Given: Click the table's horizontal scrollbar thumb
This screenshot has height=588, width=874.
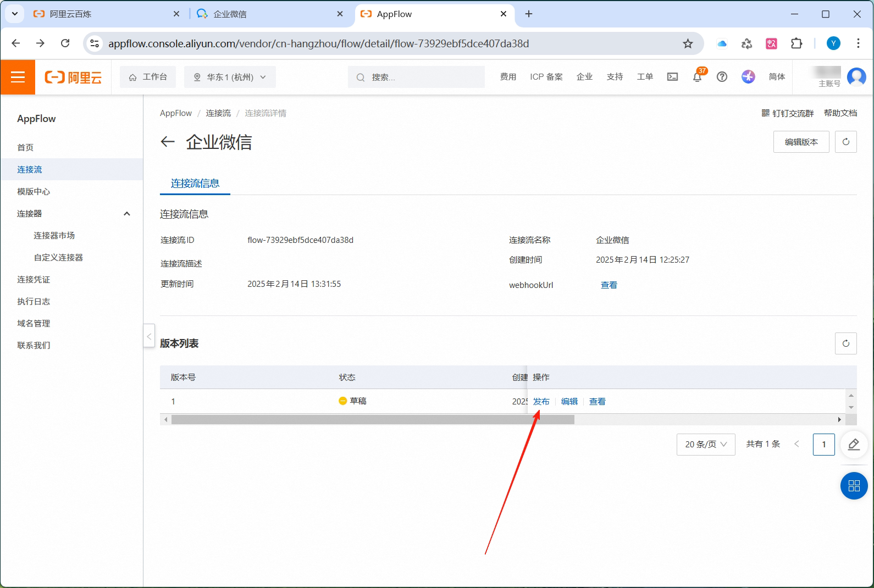Looking at the screenshot, I should [x=373, y=420].
